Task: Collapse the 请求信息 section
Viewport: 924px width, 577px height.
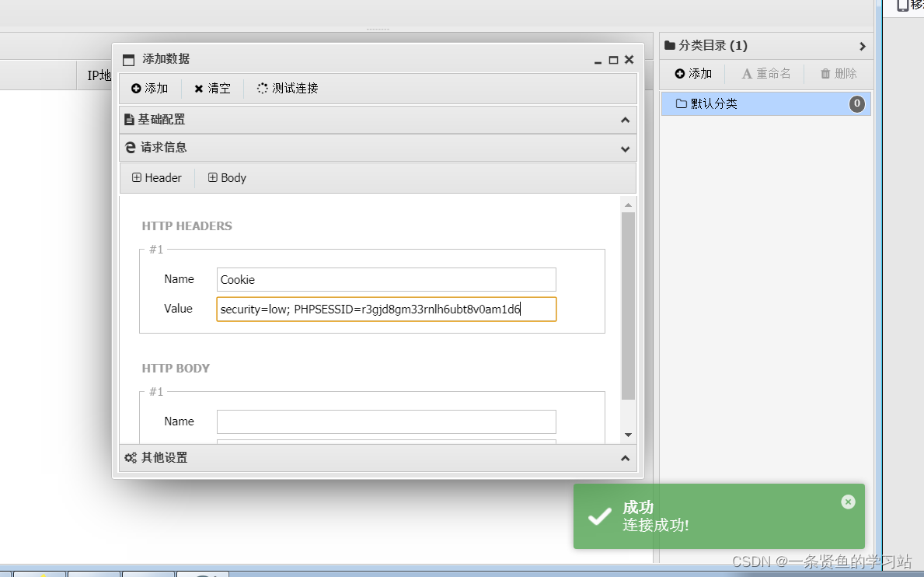Action: point(378,147)
